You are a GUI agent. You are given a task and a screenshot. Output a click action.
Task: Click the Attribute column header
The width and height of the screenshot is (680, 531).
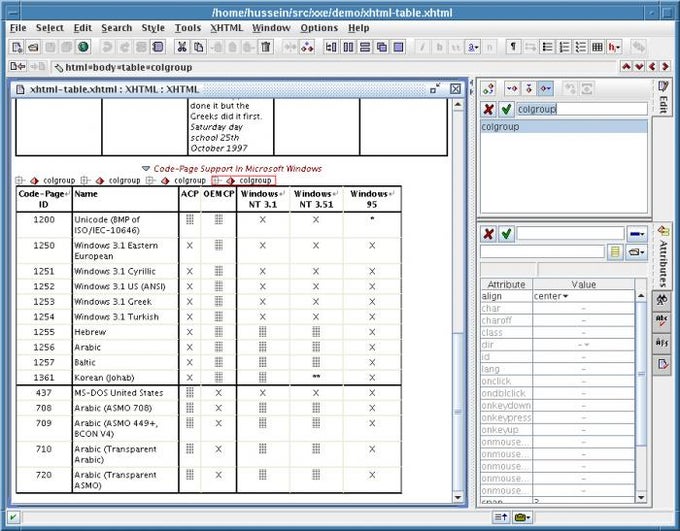506,285
